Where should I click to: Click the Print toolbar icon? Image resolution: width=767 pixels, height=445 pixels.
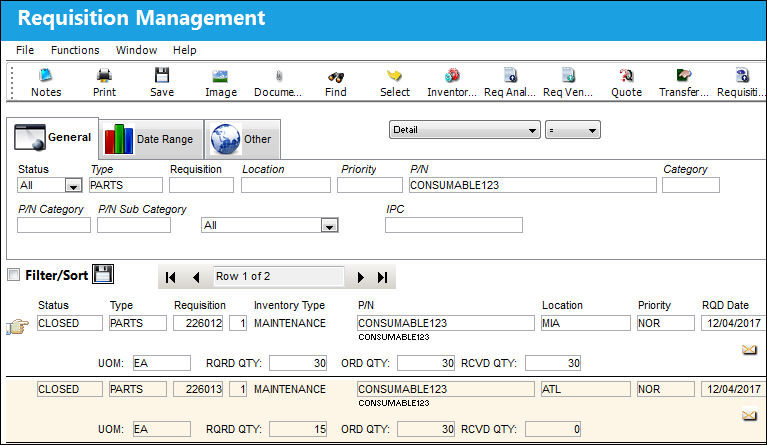click(x=104, y=76)
